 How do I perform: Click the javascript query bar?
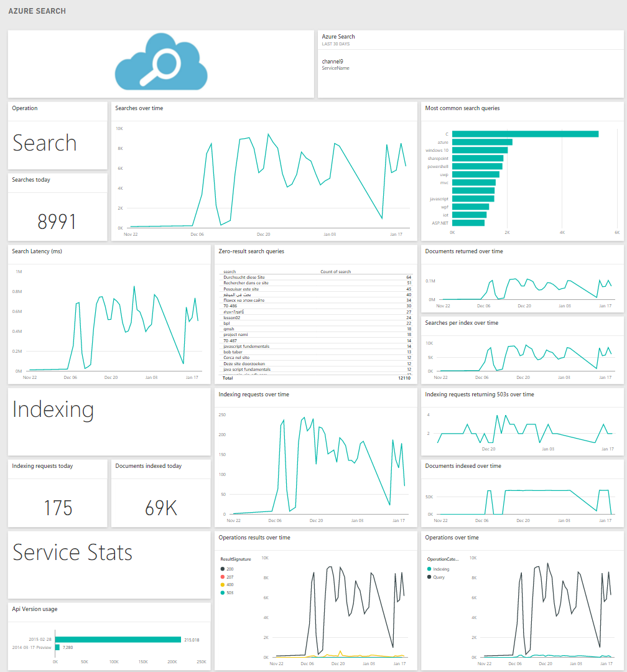pos(473,198)
